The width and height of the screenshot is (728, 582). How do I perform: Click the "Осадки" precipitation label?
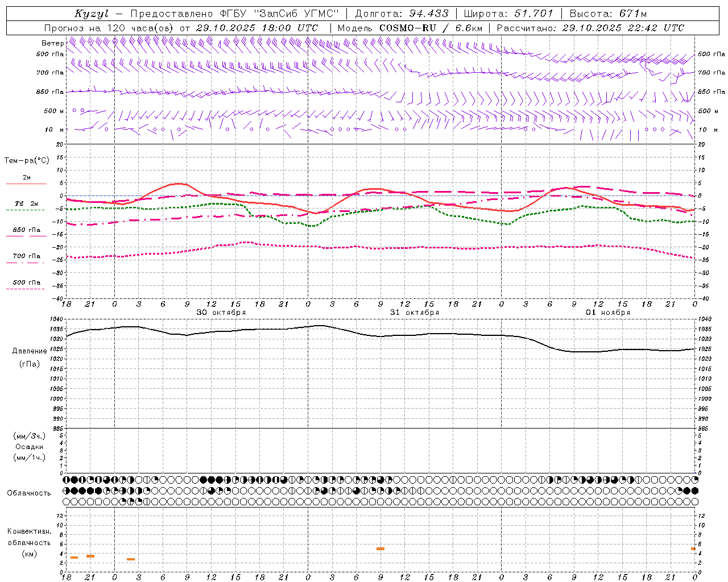point(30,447)
